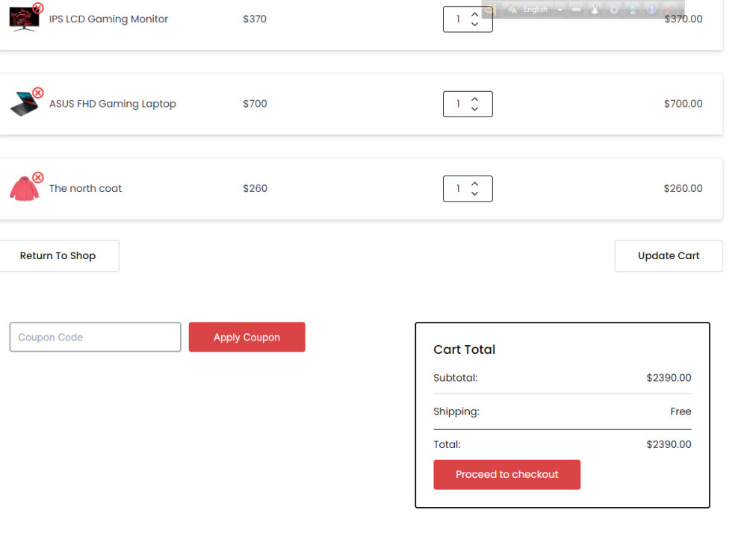Remove The north coat via red X
This screenshot has width=747, height=560.
click(38, 177)
